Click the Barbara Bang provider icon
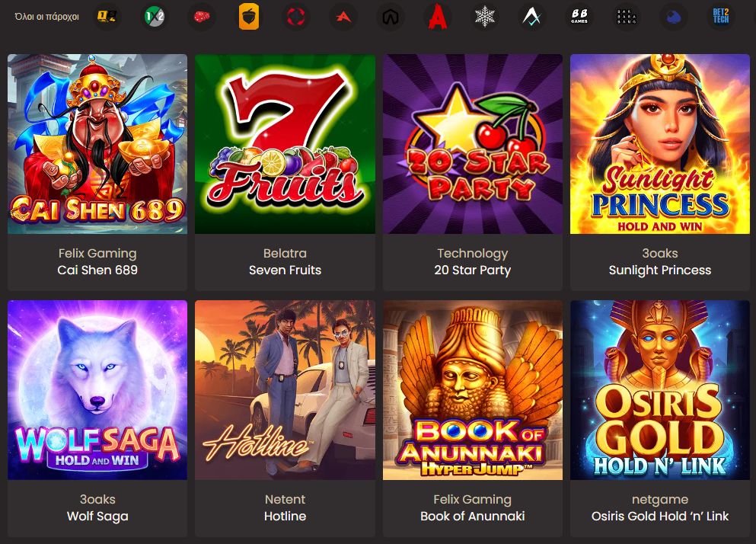This screenshot has width=756, height=544. (627, 16)
